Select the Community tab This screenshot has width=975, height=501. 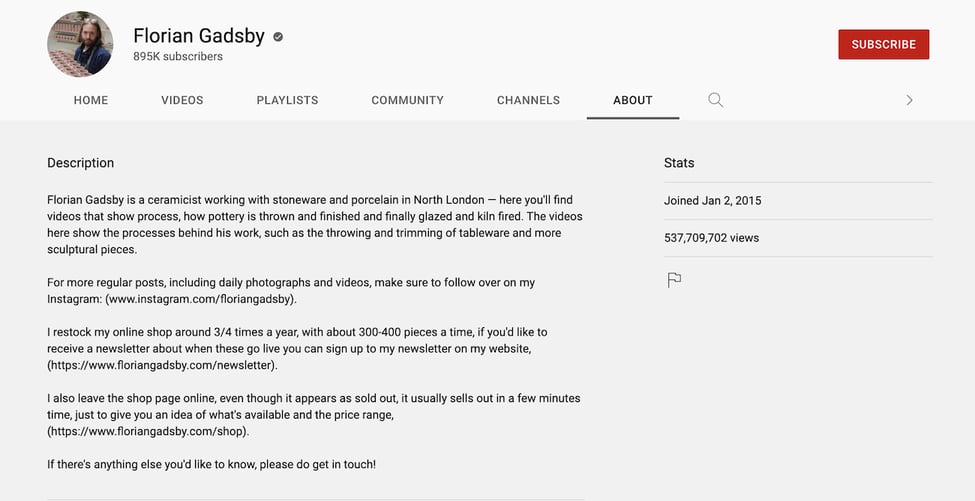[x=407, y=100]
